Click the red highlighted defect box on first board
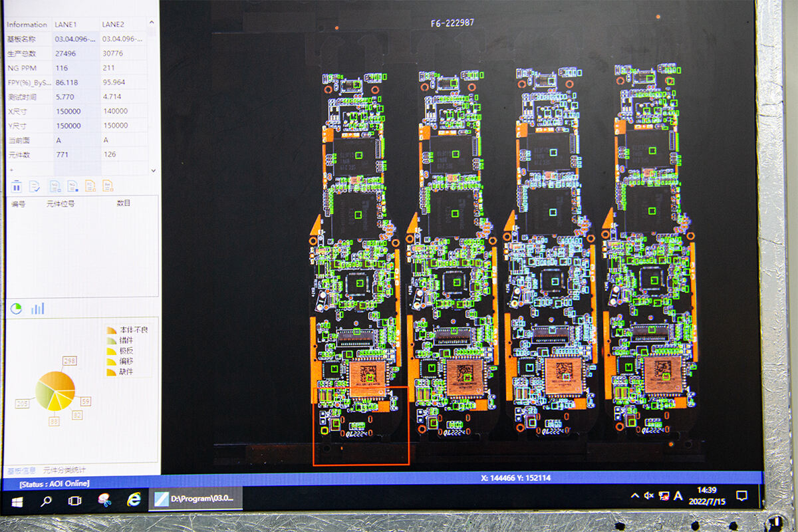The width and height of the screenshot is (798, 532). pyautogui.click(x=360, y=426)
